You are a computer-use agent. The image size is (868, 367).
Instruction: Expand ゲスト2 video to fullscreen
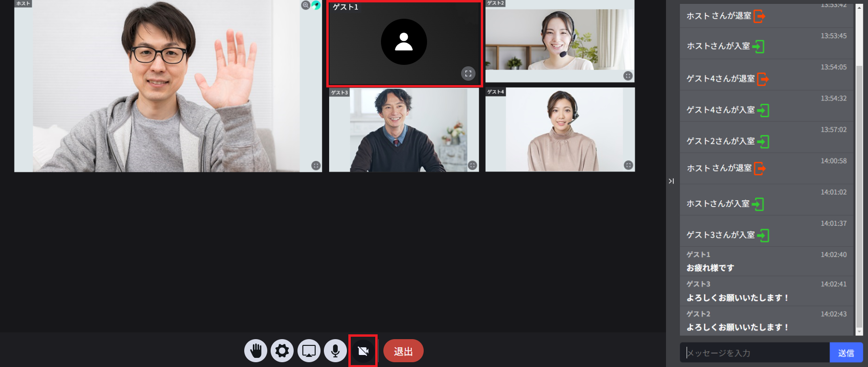click(628, 76)
